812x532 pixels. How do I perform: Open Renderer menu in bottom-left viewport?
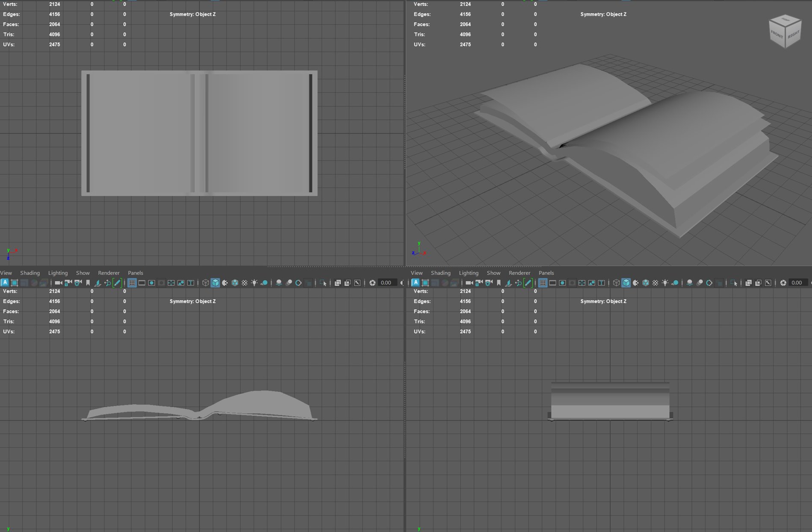pos(109,273)
